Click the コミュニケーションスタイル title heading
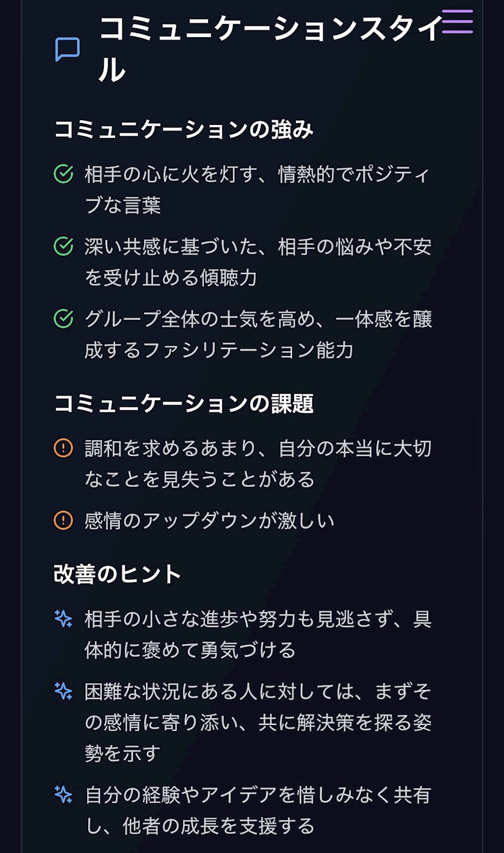504x853 pixels. click(x=270, y=29)
